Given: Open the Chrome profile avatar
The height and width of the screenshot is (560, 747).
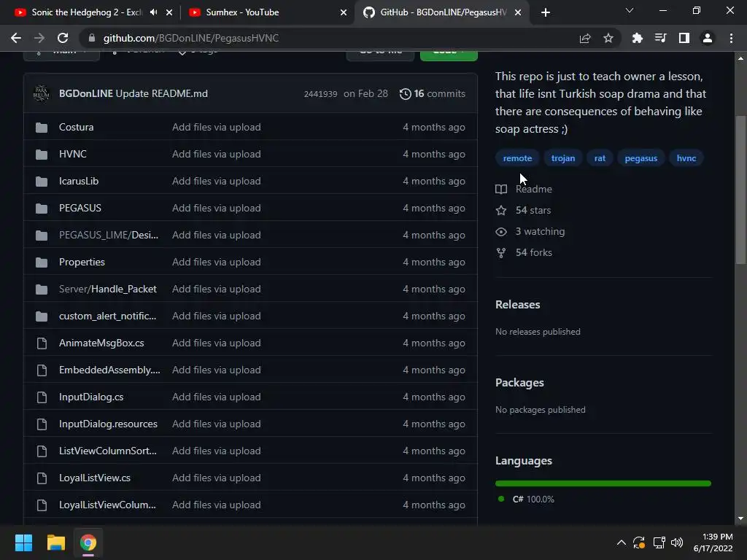Looking at the screenshot, I should point(708,38).
